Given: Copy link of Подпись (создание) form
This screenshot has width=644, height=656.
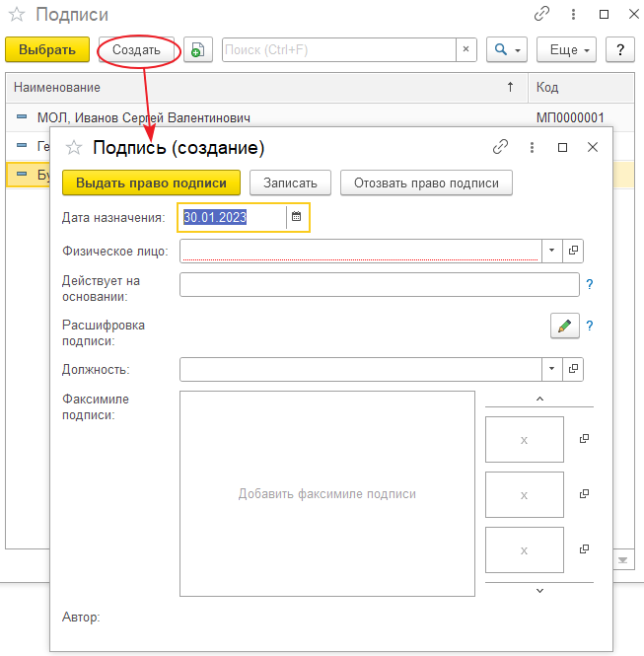Looking at the screenshot, I should click(x=500, y=147).
